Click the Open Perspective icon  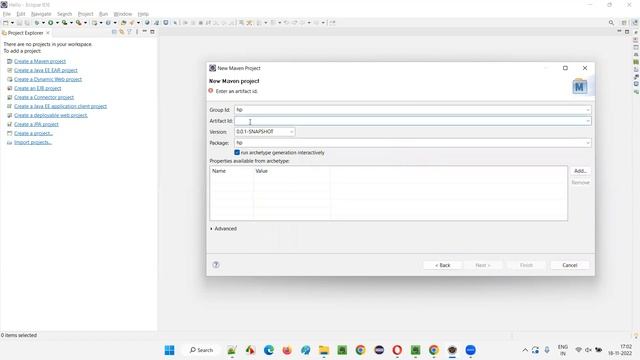[x=624, y=23]
